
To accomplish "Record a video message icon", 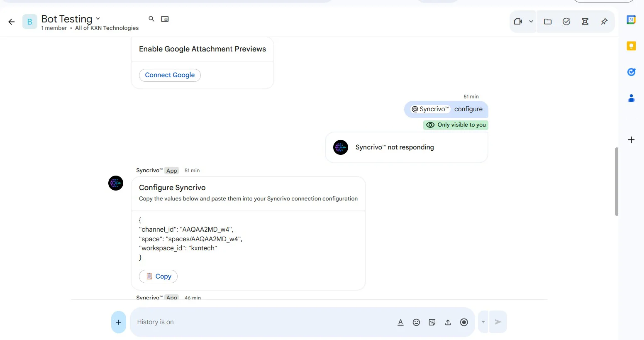I will tap(464, 322).
